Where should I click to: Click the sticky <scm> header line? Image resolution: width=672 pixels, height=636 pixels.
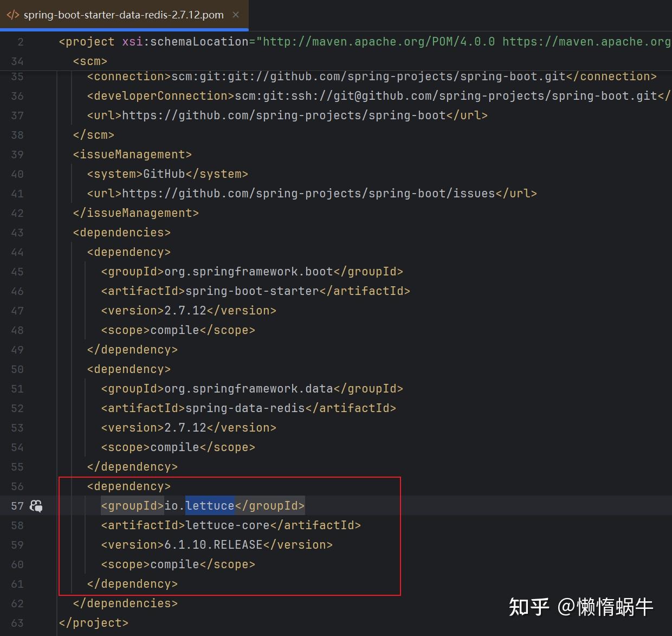pos(90,61)
